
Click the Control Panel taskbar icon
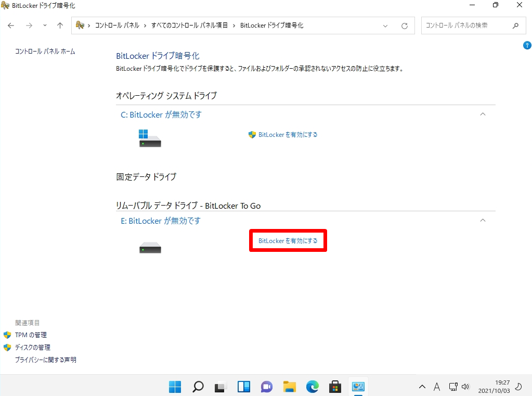tap(358, 387)
